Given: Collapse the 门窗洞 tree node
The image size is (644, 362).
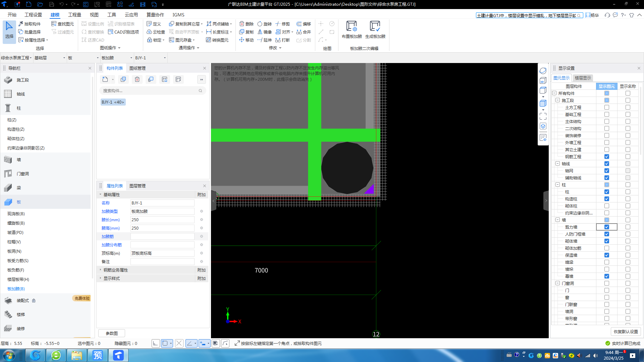Looking at the screenshot, I should click(557, 283).
